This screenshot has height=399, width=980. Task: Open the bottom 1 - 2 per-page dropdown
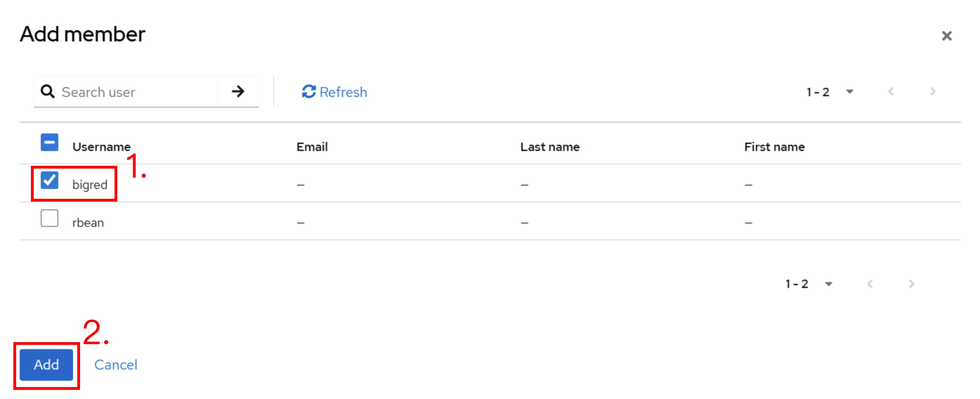pyautogui.click(x=809, y=284)
